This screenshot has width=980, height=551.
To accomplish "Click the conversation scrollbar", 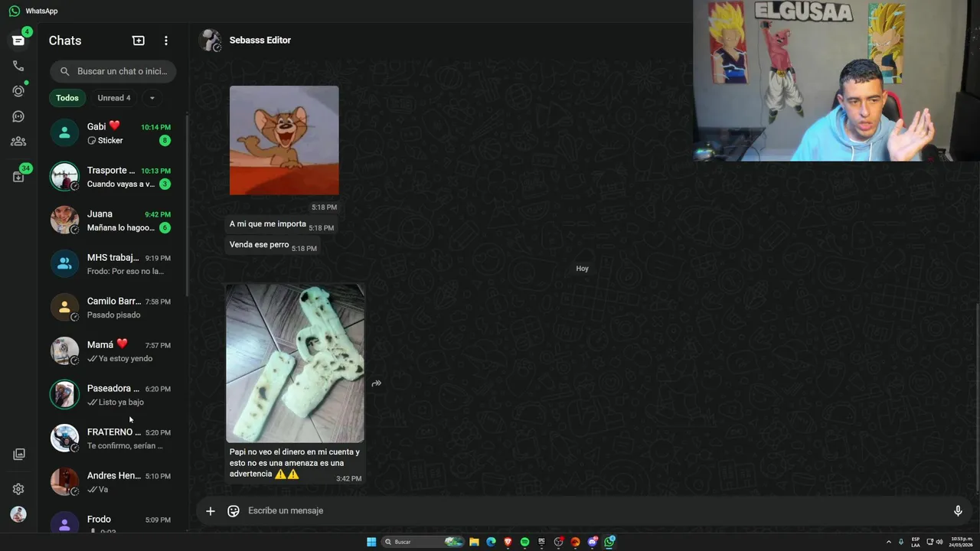I will tap(978, 396).
